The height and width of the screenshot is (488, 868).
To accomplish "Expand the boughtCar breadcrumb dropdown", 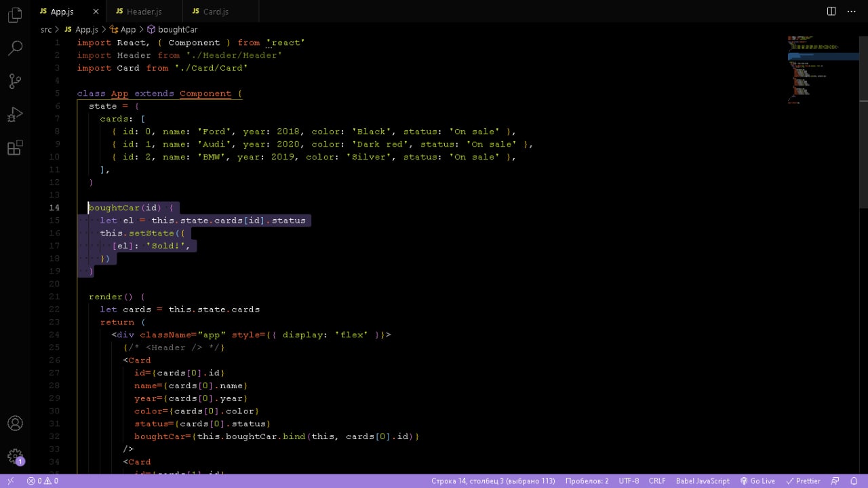I will point(177,30).
